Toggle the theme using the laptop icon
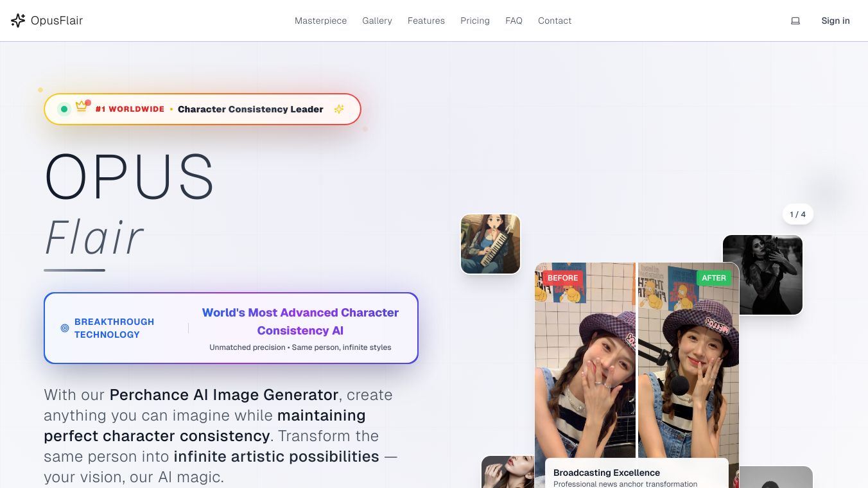This screenshot has width=868, height=488. click(x=795, y=21)
